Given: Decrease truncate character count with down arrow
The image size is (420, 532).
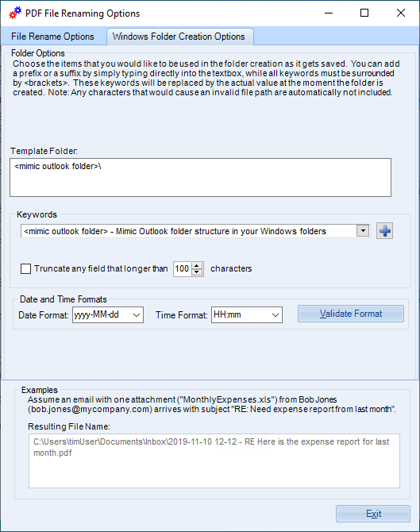Looking at the screenshot, I should [x=197, y=272].
